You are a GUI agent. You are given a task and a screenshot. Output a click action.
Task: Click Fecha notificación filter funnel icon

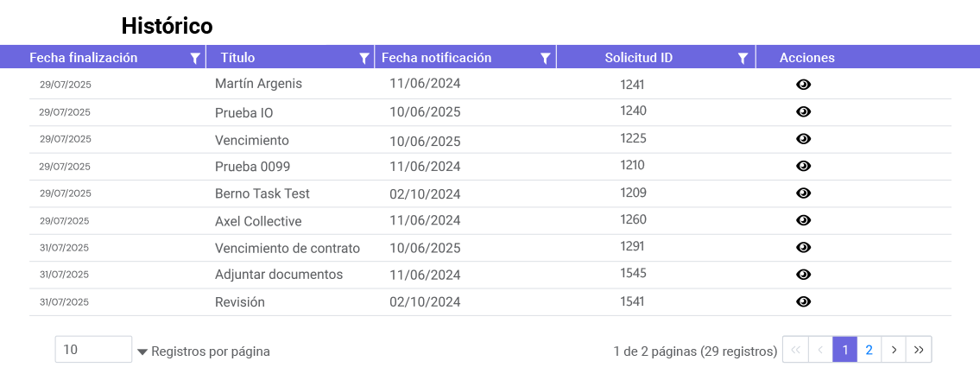[545, 58]
